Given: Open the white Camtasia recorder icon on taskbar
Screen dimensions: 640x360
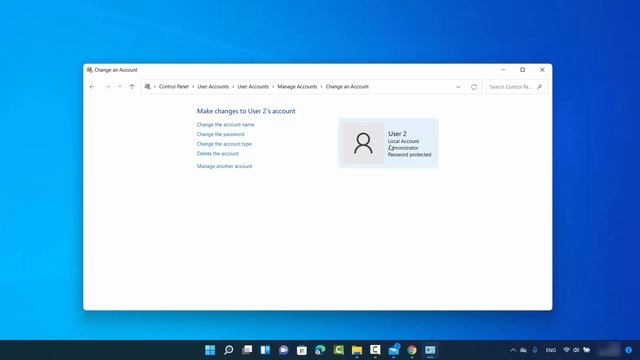Looking at the screenshot, I should click(x=375, y=350).
